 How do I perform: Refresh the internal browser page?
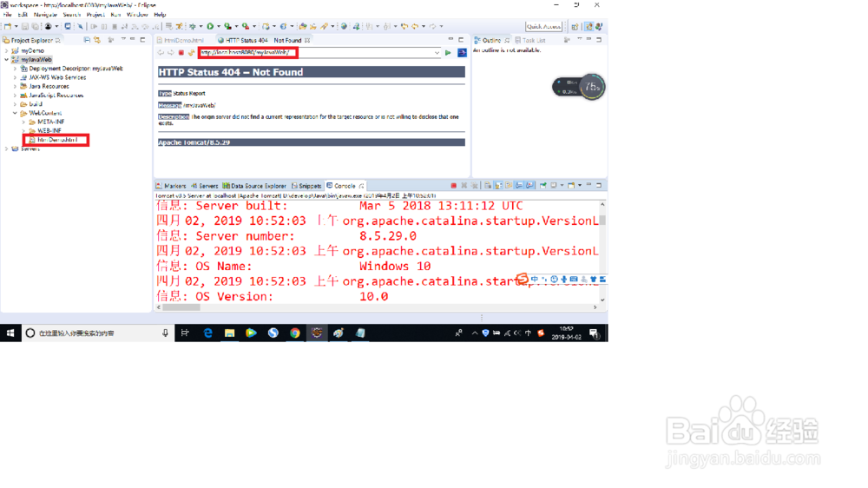(191, 53)
